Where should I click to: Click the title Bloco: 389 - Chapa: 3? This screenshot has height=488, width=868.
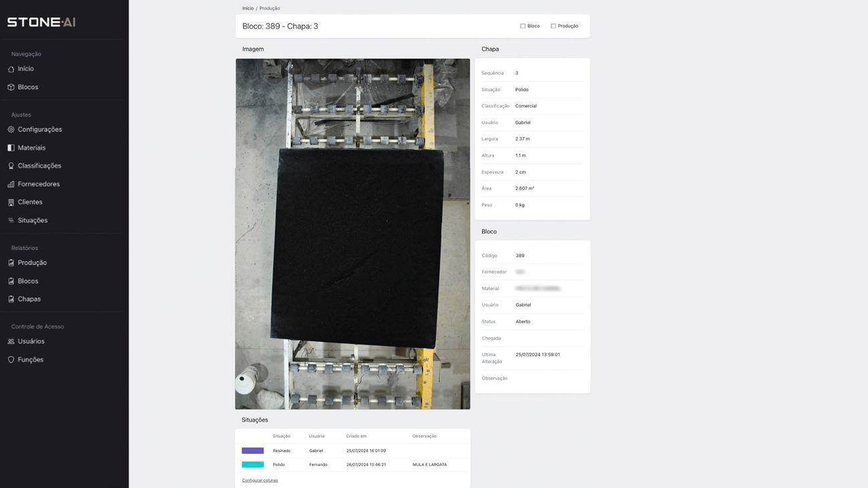click(x=280, y=26)
